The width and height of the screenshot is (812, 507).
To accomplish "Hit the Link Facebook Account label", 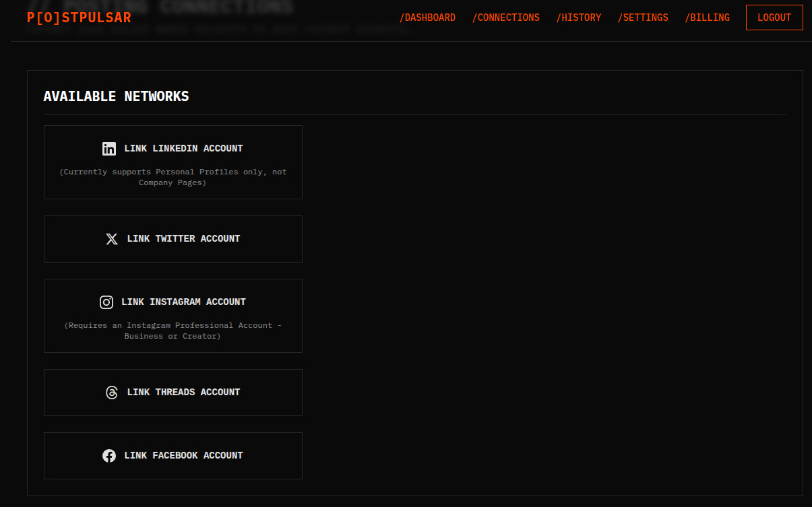I will point(183,456).
